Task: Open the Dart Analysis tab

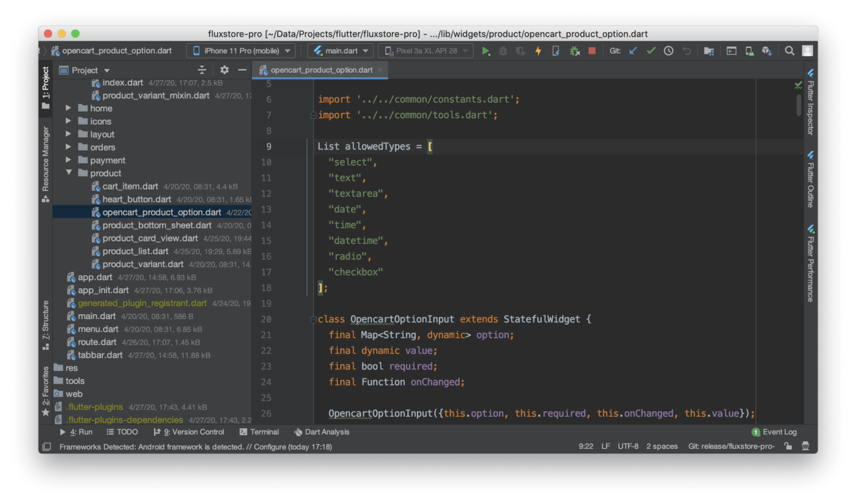Action: coord(322,432)
